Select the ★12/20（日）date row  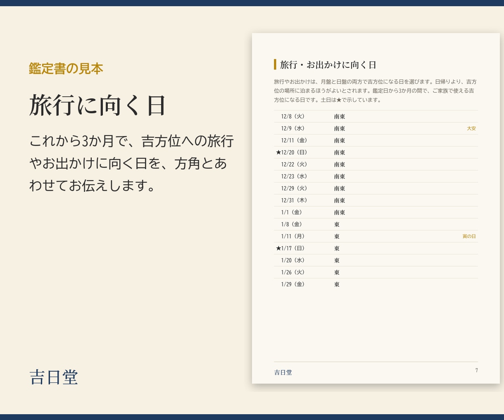(x=376, y=153)
